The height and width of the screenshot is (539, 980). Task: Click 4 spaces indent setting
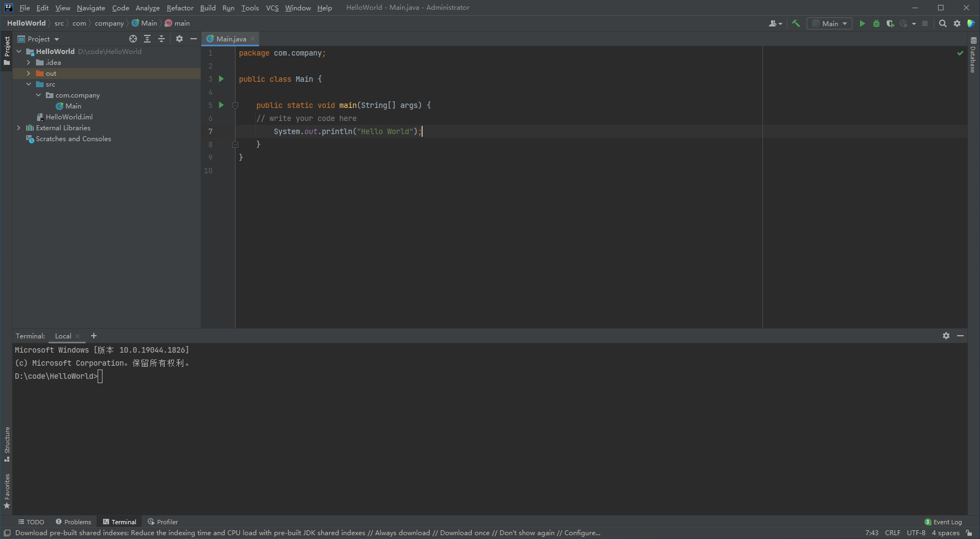tap(946, 533)
